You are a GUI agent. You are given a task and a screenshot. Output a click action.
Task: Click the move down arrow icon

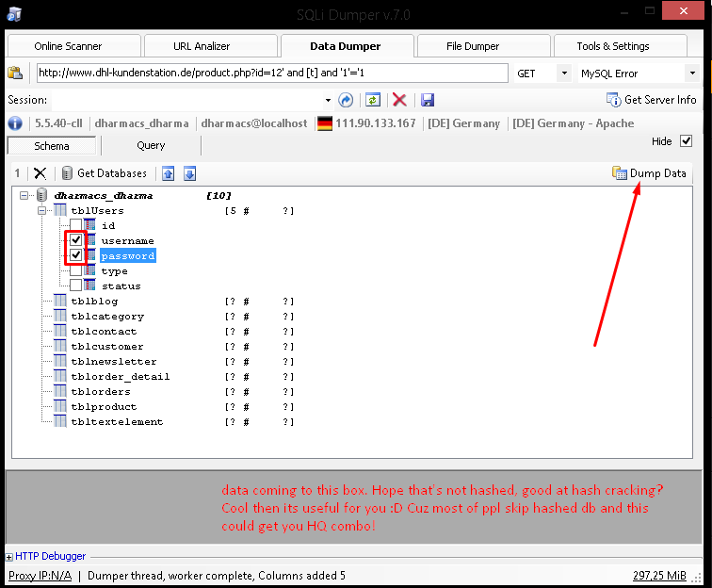(x=190, y=173)
